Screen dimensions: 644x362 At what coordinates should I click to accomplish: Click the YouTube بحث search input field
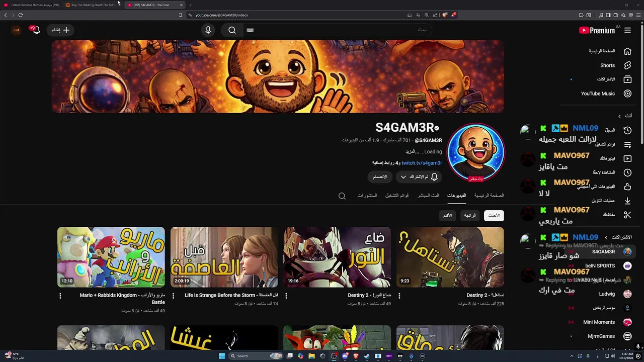coord(337,30)
